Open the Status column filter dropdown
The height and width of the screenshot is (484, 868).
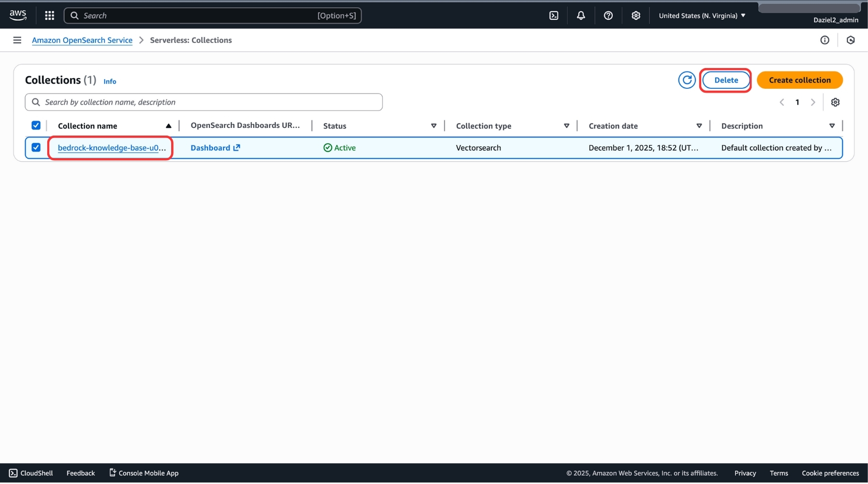[x=434, y=126]
